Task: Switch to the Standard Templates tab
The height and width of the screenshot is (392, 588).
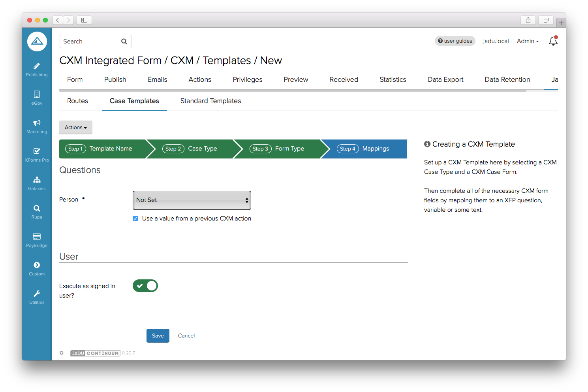Action: pos(210,101)
